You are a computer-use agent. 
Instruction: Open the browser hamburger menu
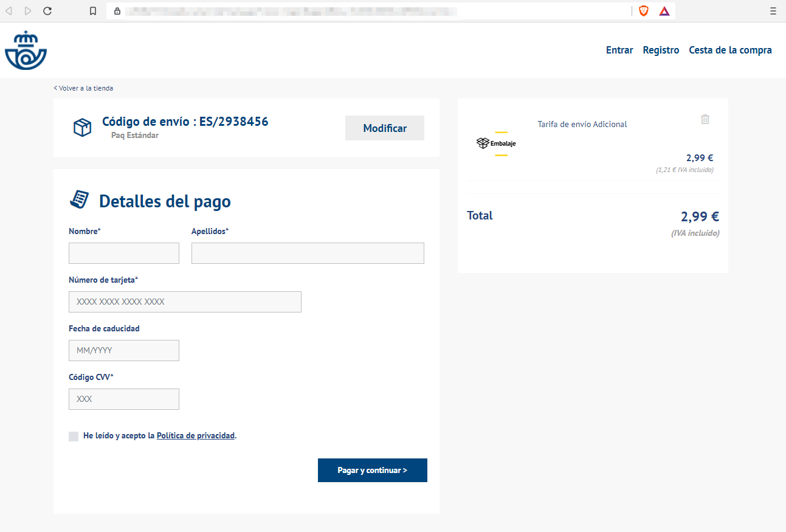click(x=773, y=11)
